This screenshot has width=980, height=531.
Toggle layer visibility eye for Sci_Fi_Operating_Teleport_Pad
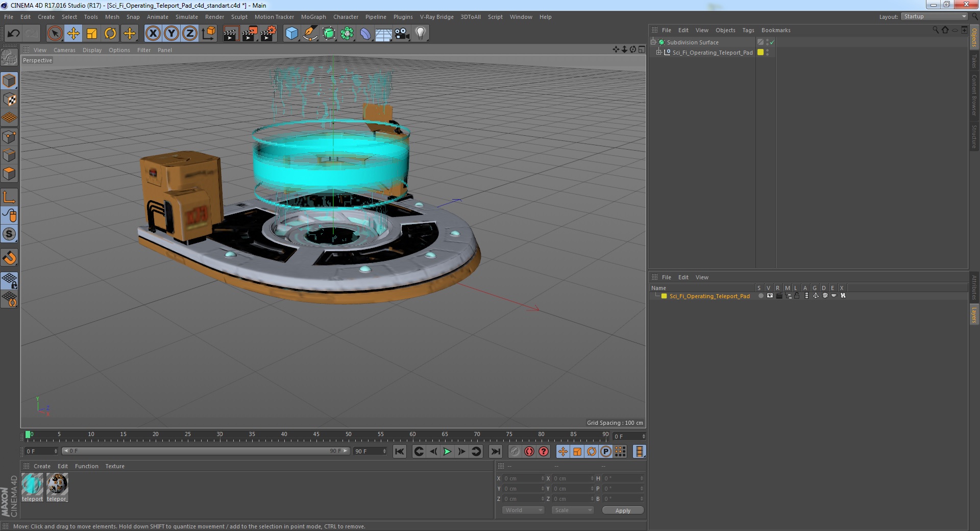click(770, 296)
